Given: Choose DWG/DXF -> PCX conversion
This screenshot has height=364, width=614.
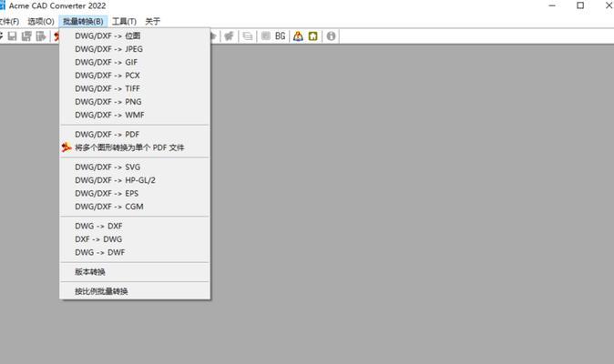Looking at the screenshot, I should coord(135,75).
